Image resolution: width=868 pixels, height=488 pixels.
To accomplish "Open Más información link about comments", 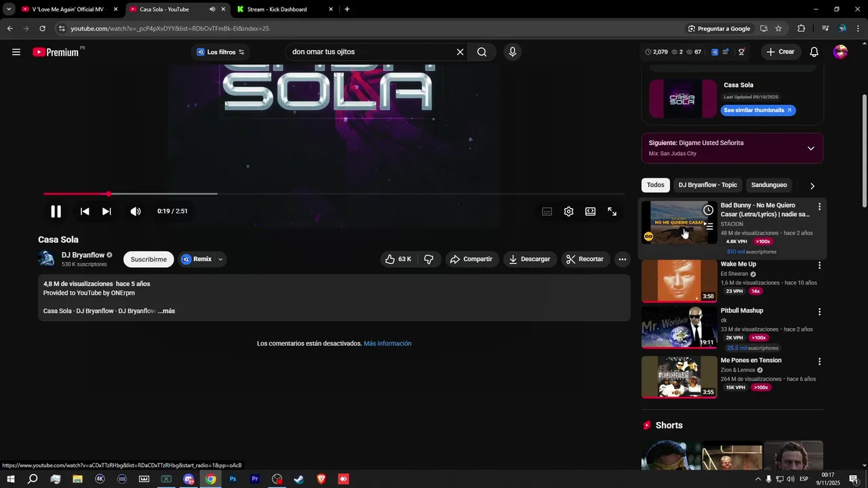I will point(387,344).
